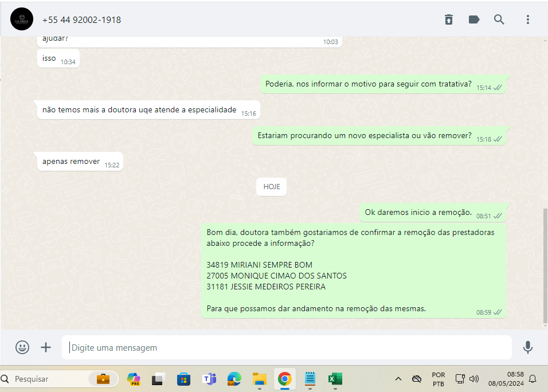Click the HOJE date separator

point(271,187)
